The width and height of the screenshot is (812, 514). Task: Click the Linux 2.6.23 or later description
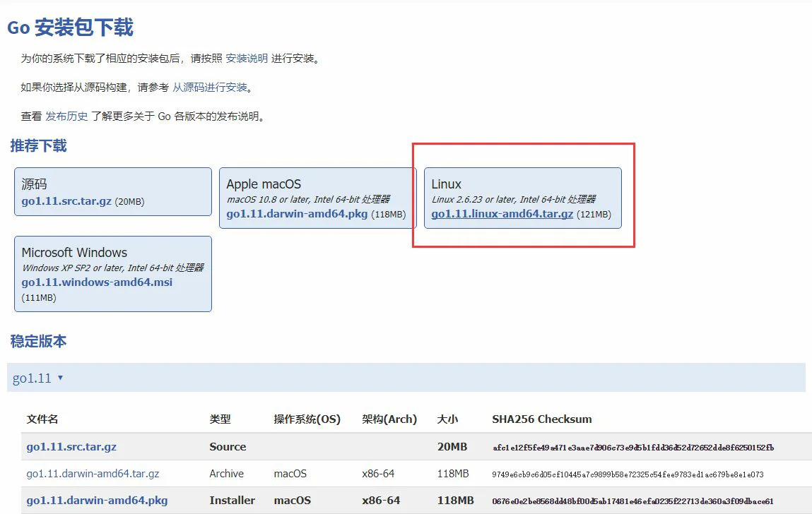514,199
